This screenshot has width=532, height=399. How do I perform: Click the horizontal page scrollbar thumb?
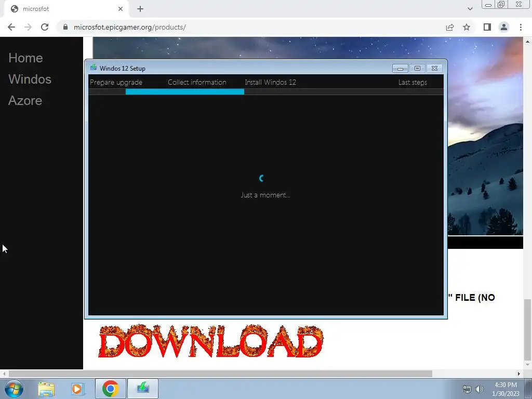(x=220, y=374)
